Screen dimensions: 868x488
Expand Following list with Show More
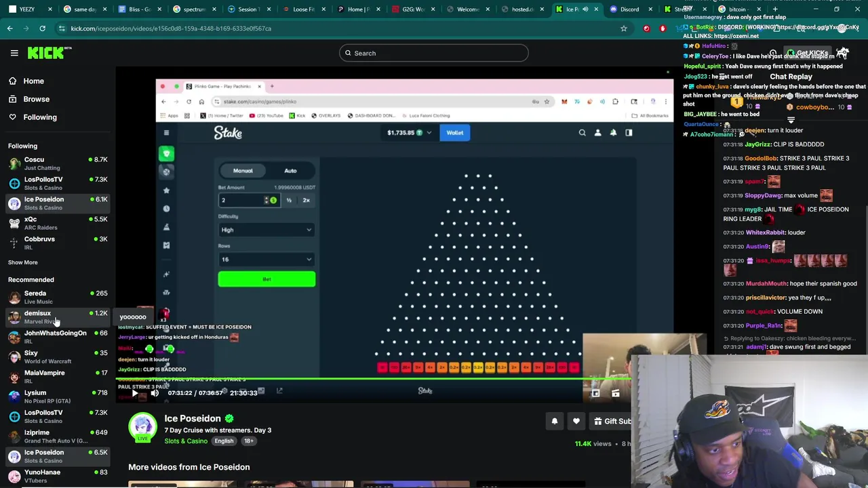tap(23, 262)
